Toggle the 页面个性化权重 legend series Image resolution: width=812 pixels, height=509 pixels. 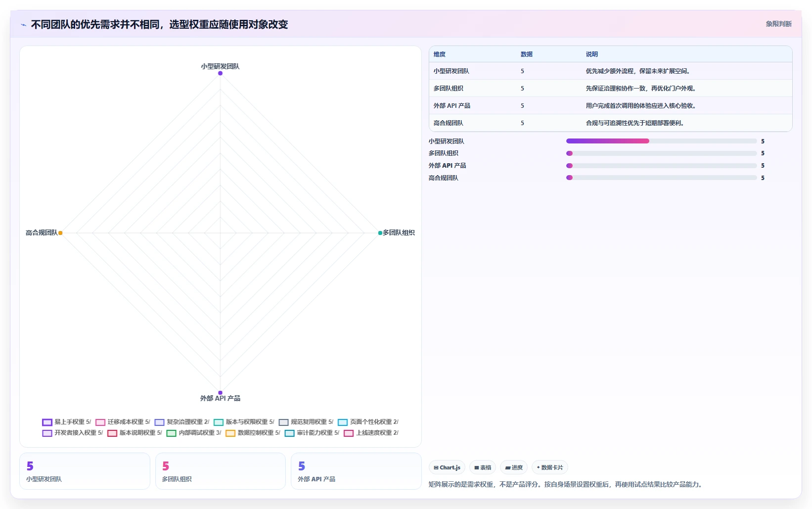368,422
